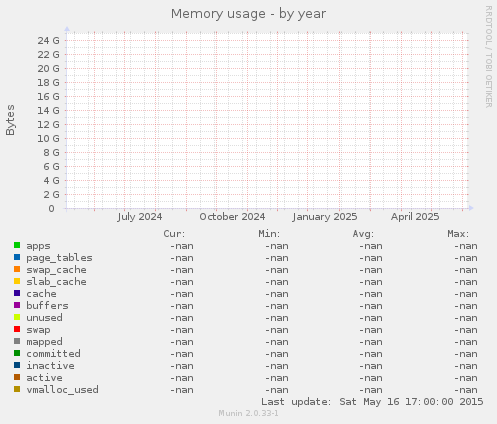This screenshot has width=497, height=424.
Task: Click the 'Cur:' column header
Action: tap(174, 234)
